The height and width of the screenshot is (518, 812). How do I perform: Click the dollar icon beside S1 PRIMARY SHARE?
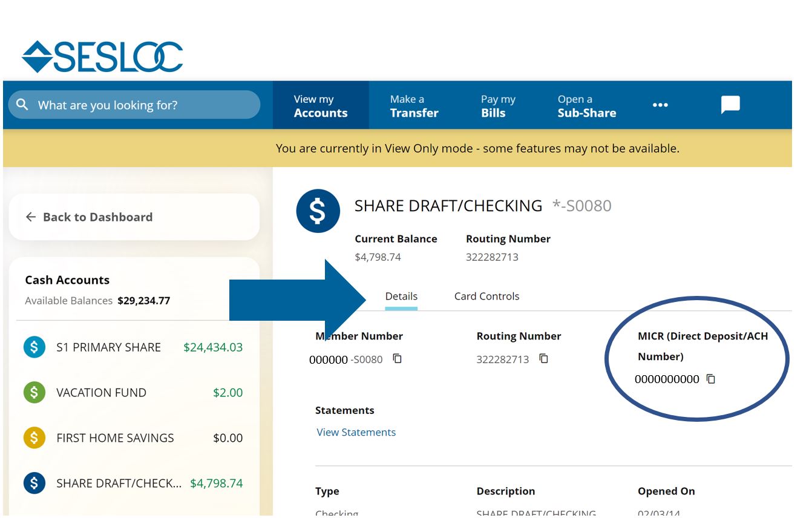(x=35, y=347)
